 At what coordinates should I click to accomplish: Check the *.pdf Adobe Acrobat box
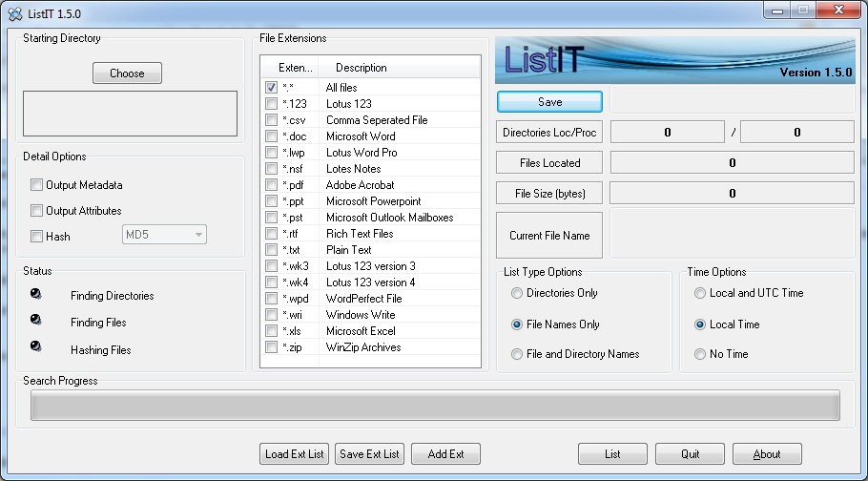pyautogui.click(x=271, y=184)
